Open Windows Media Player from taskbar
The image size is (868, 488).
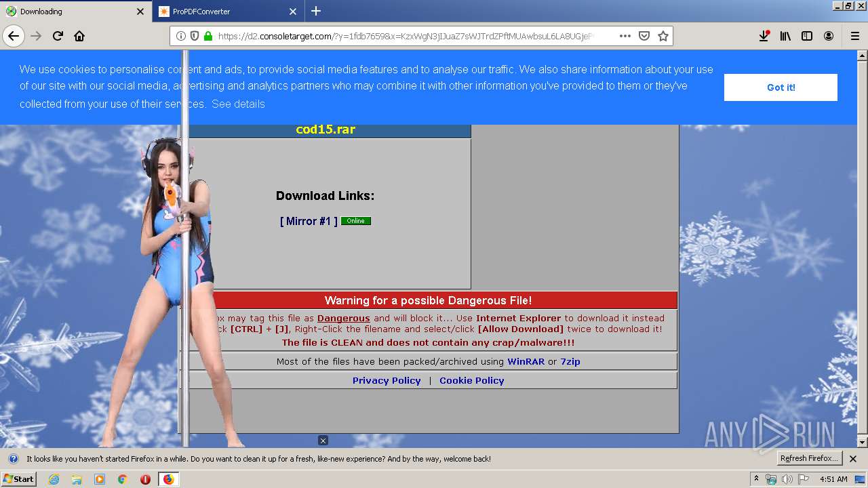[x=100, y=479]
